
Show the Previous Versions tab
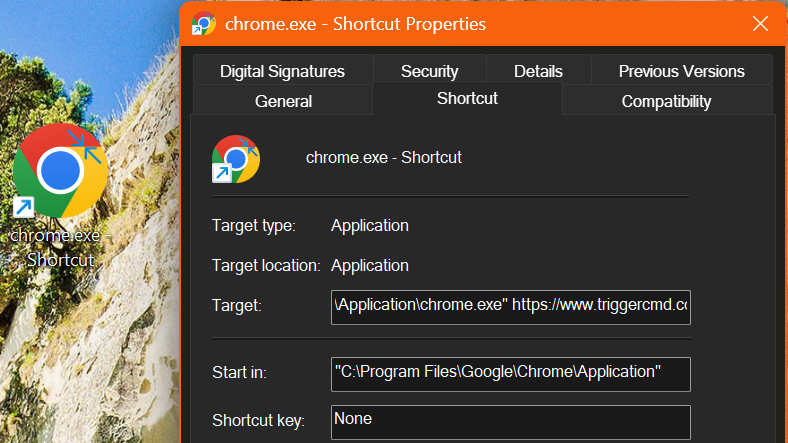click(681, 71)
